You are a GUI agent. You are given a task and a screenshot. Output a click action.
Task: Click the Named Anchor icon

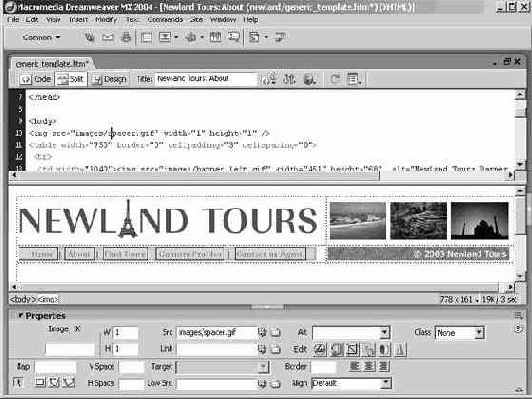coord(126,37)
